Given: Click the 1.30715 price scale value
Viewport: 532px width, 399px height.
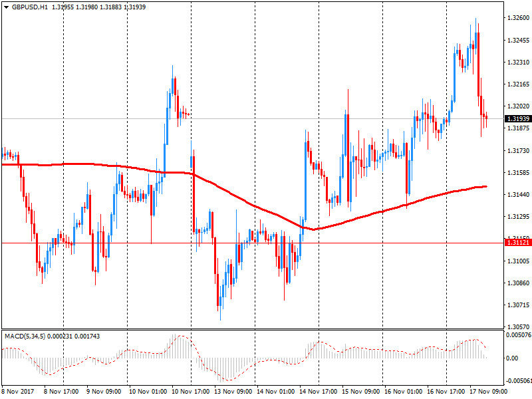Looking at the screenshot, I should coord(518,305).
